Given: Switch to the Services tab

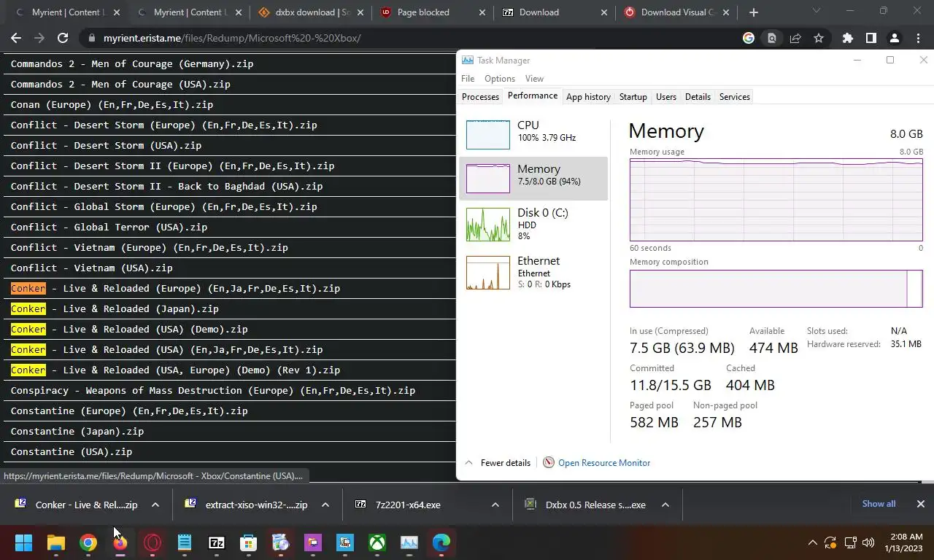Looking at the screenshot, I should (734, 97).
